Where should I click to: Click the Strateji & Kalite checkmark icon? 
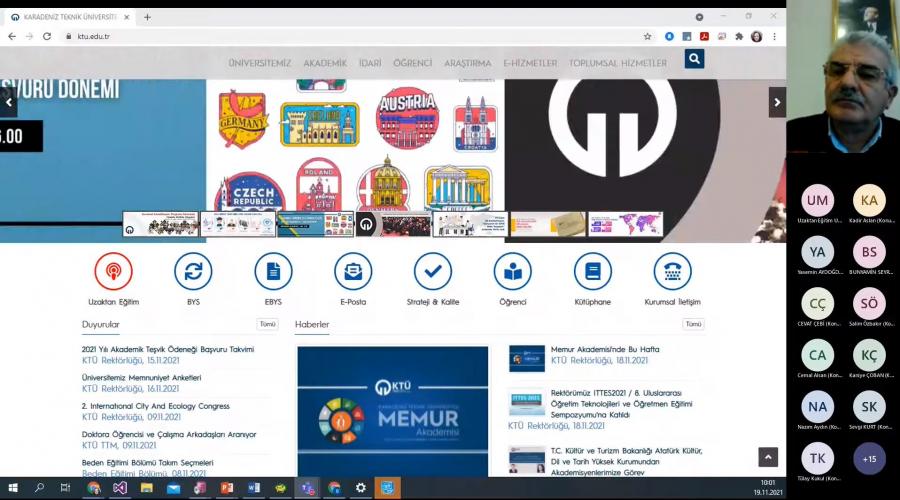pyautogui.click(x=433, y=271)
